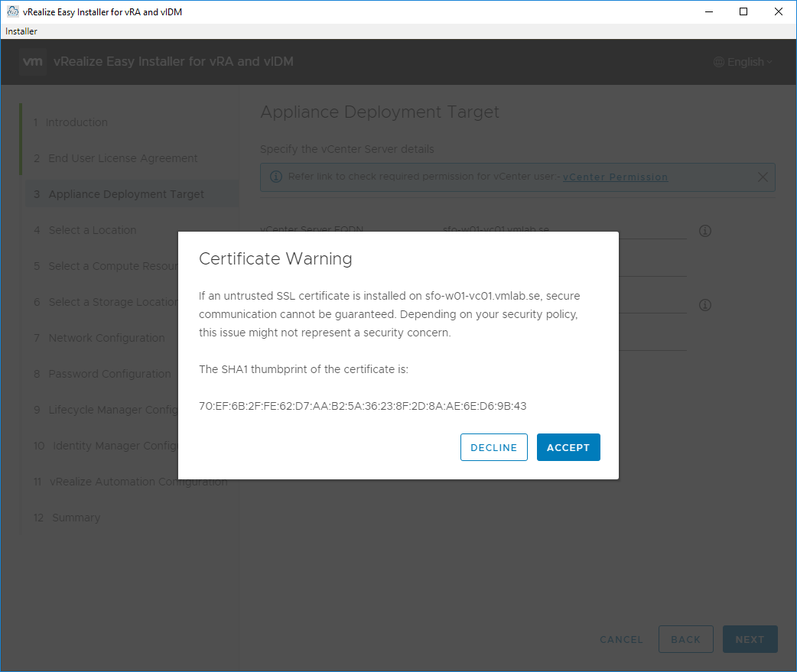Maximize the installer window
Screen dimensions: 797x672
tap(743, 11)
